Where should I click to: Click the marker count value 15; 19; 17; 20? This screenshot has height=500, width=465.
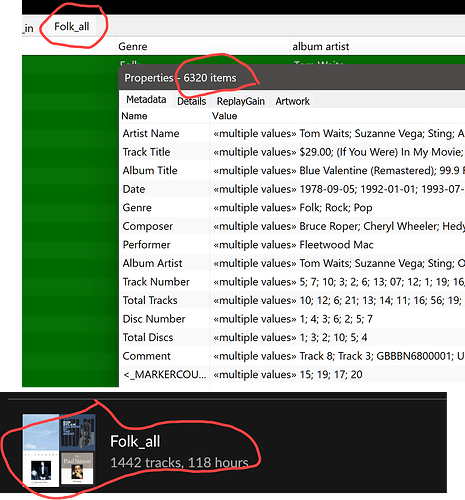pyautogui.click(x=288, y=375)
